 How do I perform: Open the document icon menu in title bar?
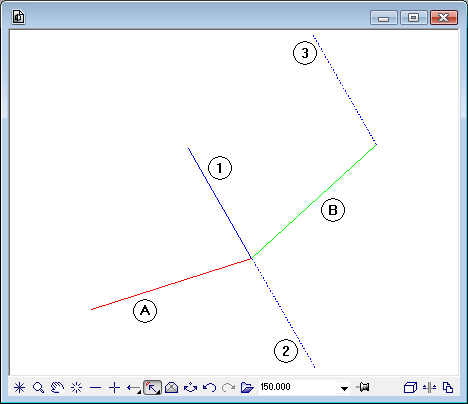coord(19,17)
